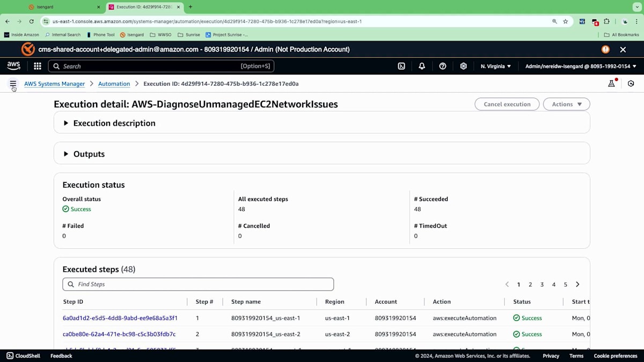Image resolution: width=644 pixels, height=362 pixels.
Task: Open the info panel icon at top right
Action: (631, 84)
